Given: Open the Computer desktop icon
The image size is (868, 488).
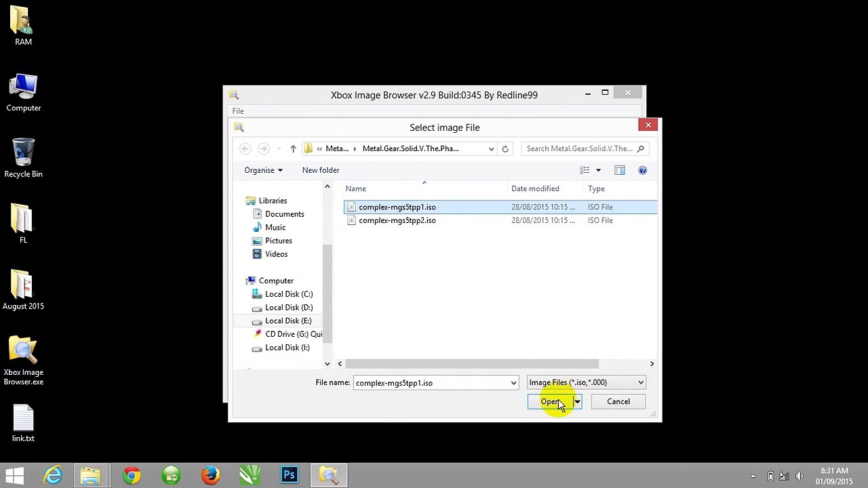Looking at the screenshot, I should pos(23,93).
